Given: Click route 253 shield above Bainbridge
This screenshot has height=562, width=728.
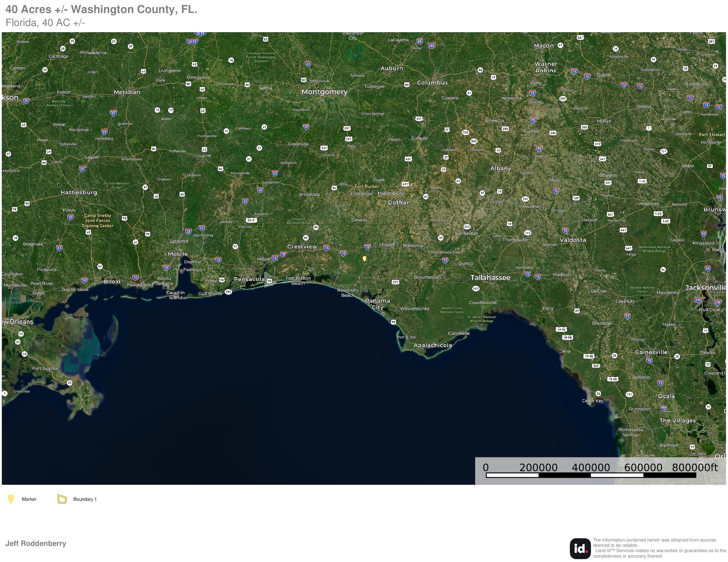Looking at the screenshot, I should pyautogui.click(x=467, y=226).
